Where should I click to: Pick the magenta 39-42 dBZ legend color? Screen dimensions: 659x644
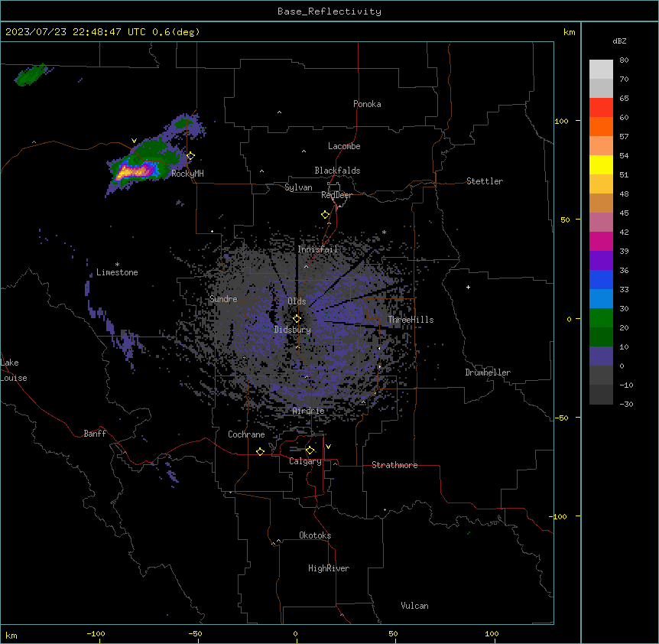click(x=601, y=241)
